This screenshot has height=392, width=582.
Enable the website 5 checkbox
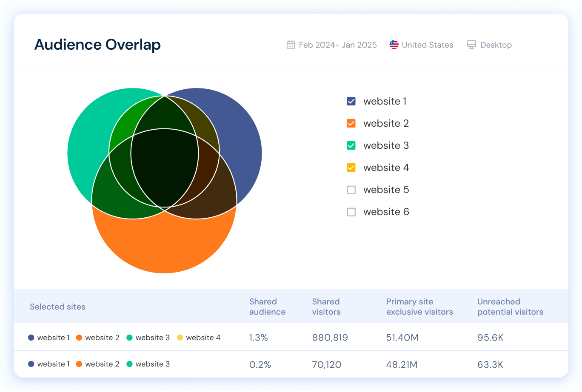point(351,190)
